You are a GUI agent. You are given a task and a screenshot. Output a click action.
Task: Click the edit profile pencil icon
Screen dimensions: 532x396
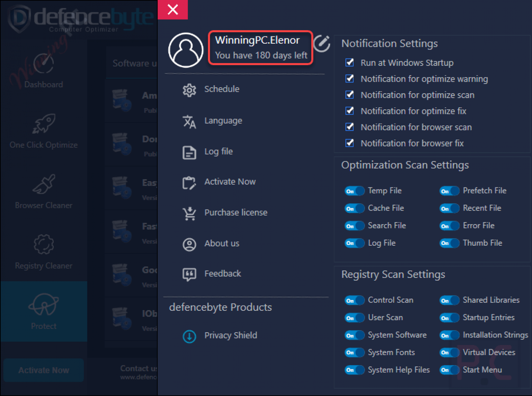[322, 43]
